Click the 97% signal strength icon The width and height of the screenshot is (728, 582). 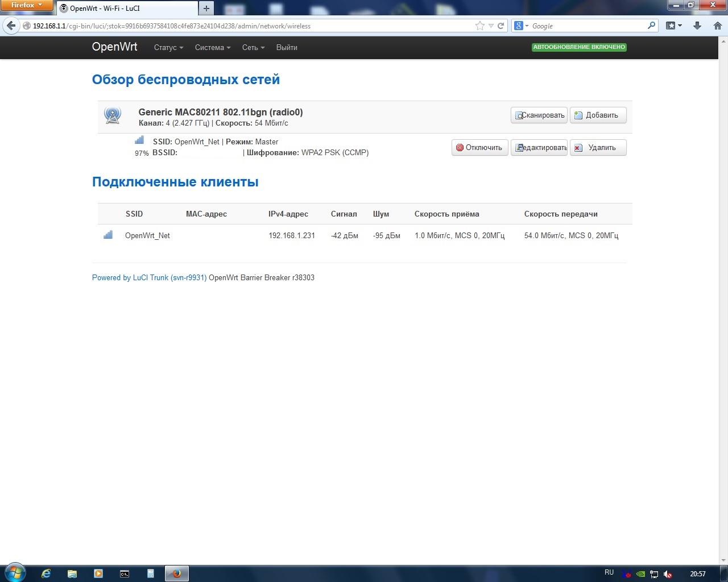coord(139,140)
